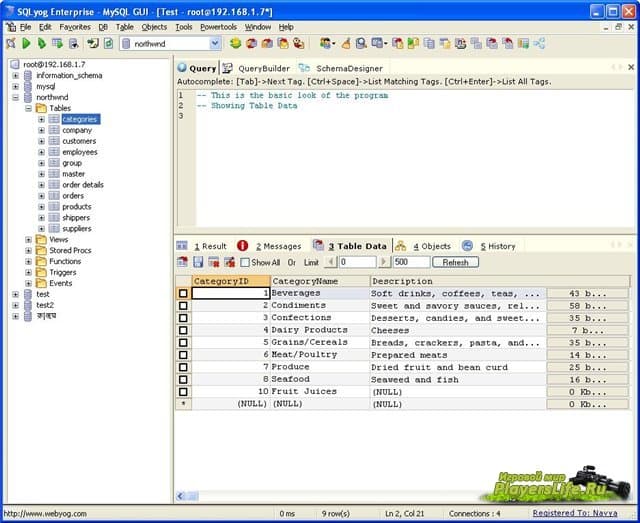Run query with single green play icon
The width and height of the screenshot is (640, 523).
pyautogui.click(x=27, y=43)
